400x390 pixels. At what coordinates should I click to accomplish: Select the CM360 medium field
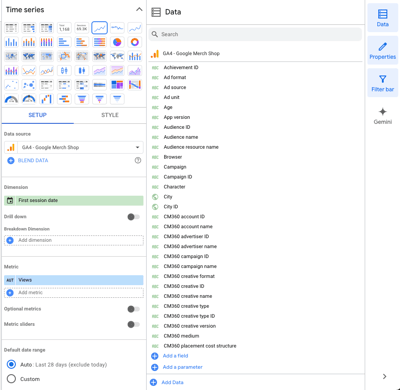click(x=181, y=336)
